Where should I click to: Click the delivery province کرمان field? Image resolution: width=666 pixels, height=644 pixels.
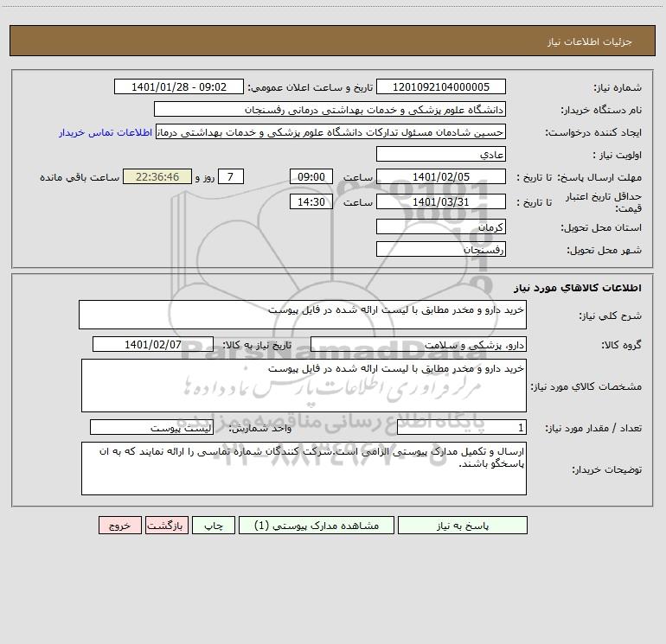tap(441, 226)
